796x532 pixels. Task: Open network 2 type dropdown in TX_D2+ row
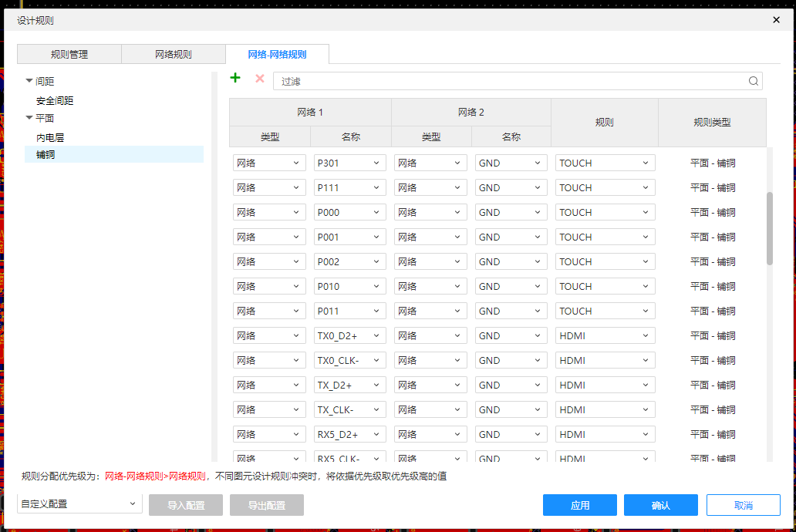coord(430,385)
